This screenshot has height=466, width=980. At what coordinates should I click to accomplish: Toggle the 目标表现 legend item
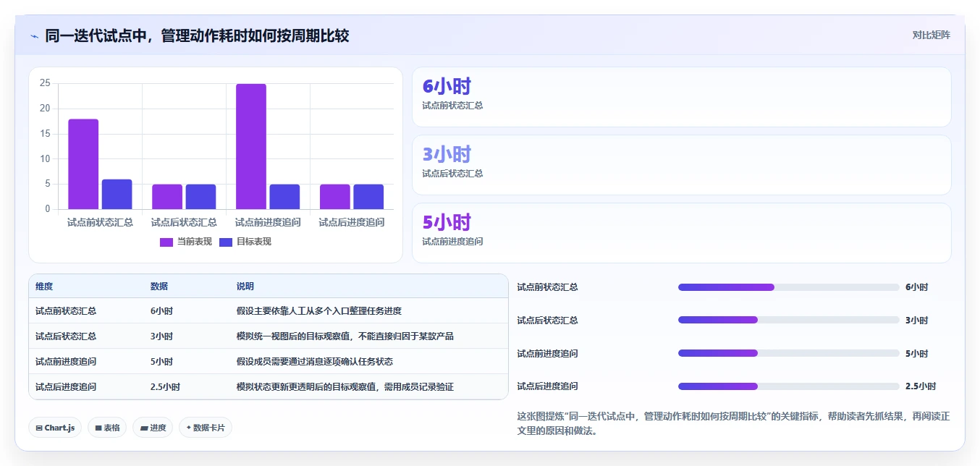coord(245,242)
